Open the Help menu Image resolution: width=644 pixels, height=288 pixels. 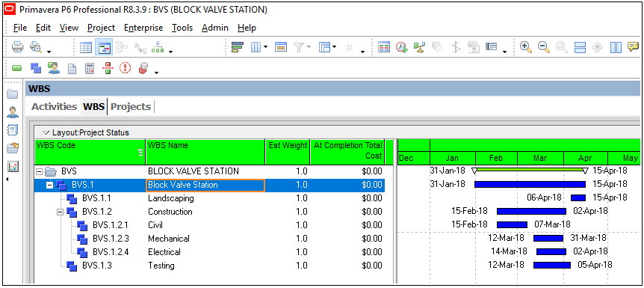pyautogui.click(x=247, y=28)
